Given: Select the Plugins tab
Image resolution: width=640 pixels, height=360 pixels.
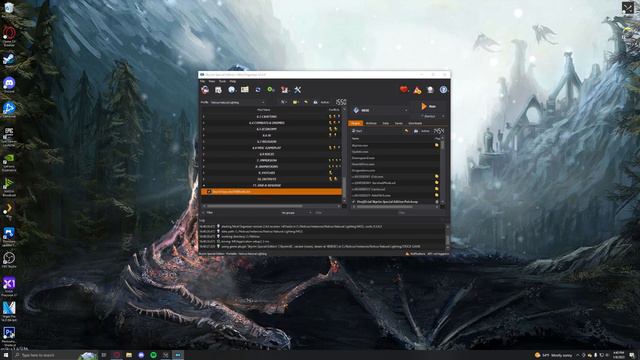Looking at the screenshot, I should pyautogui.click(x=356, y=123).
